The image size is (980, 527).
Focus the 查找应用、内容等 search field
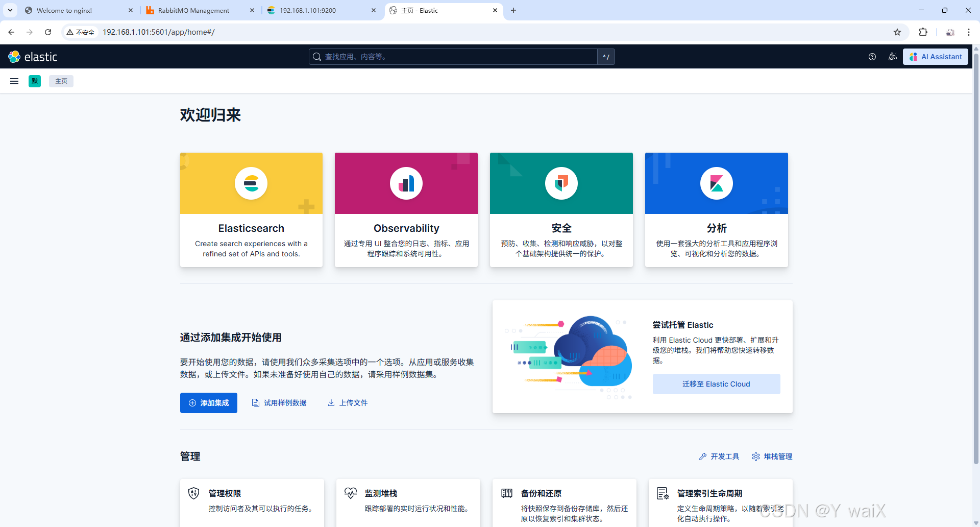click(x=453, y=57)
